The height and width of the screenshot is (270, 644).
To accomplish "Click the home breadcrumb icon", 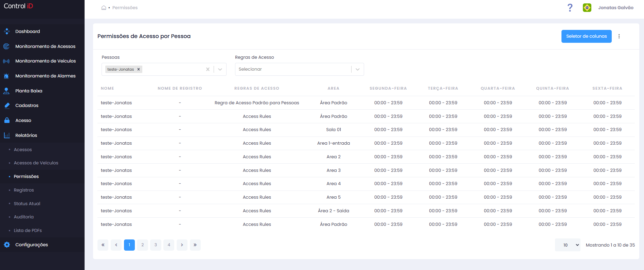I will click(104, 7).
